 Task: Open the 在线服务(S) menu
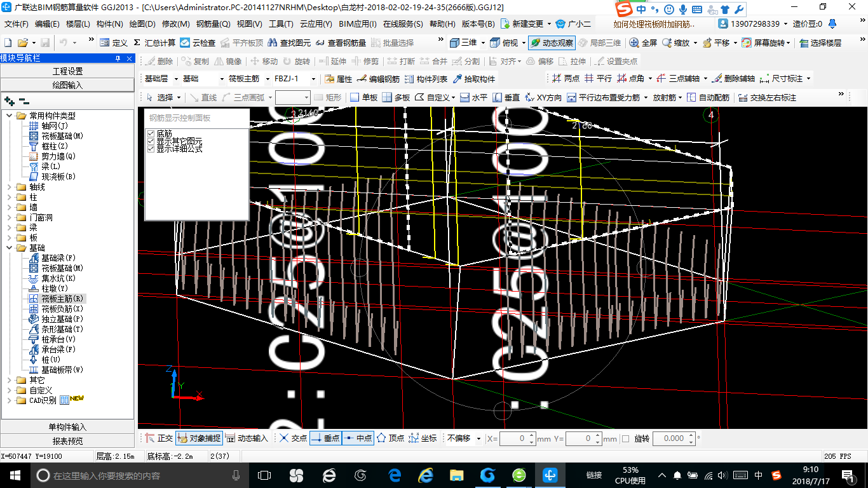coord(403,24)
